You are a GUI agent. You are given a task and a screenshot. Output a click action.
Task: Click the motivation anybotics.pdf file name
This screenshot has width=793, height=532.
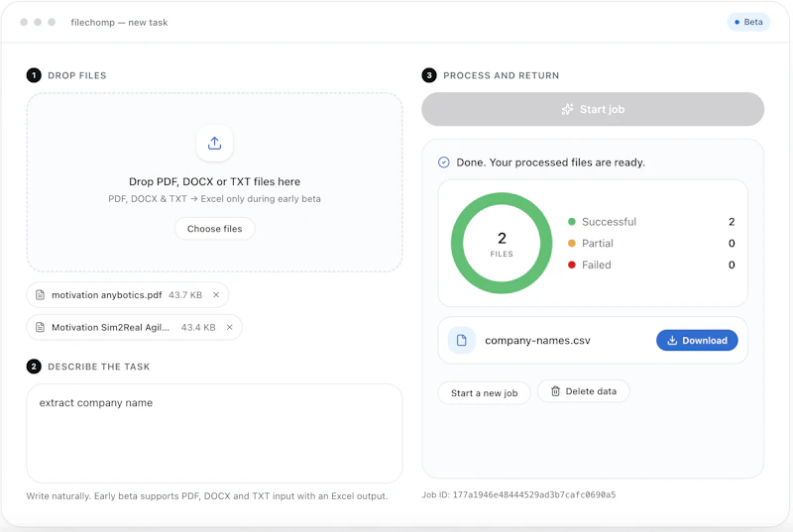pos(107,295)
